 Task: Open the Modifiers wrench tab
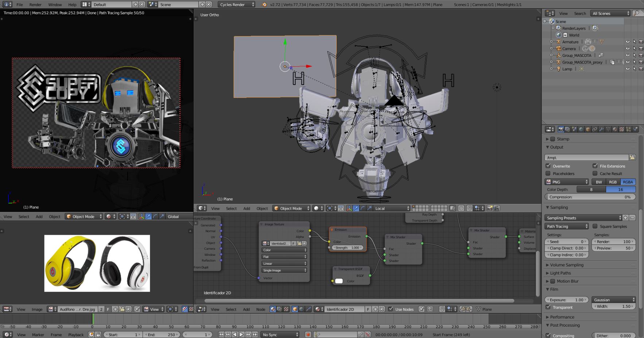pos(601,129)
